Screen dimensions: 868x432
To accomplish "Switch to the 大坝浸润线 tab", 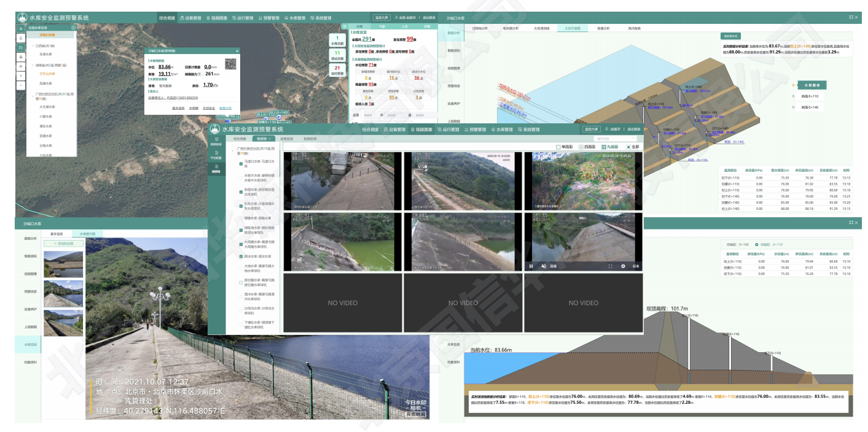I will tap(541, 28).
